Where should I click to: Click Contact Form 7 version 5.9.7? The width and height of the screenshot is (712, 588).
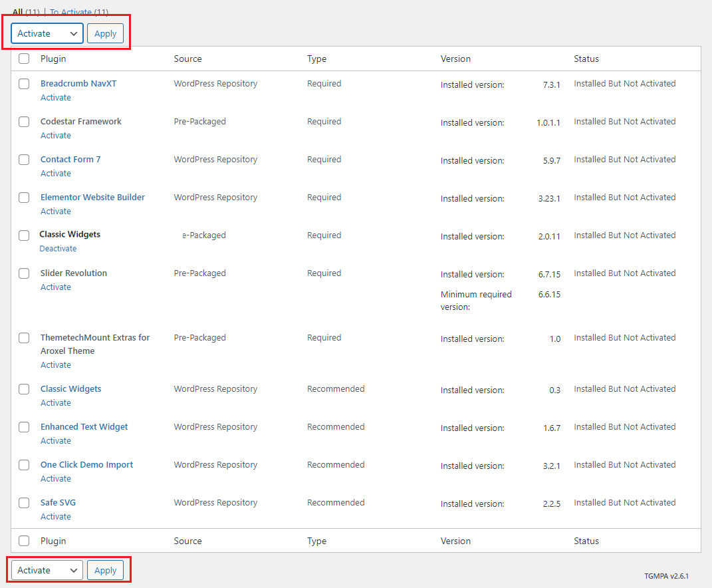pyautogui.click(x=552, y=161)
